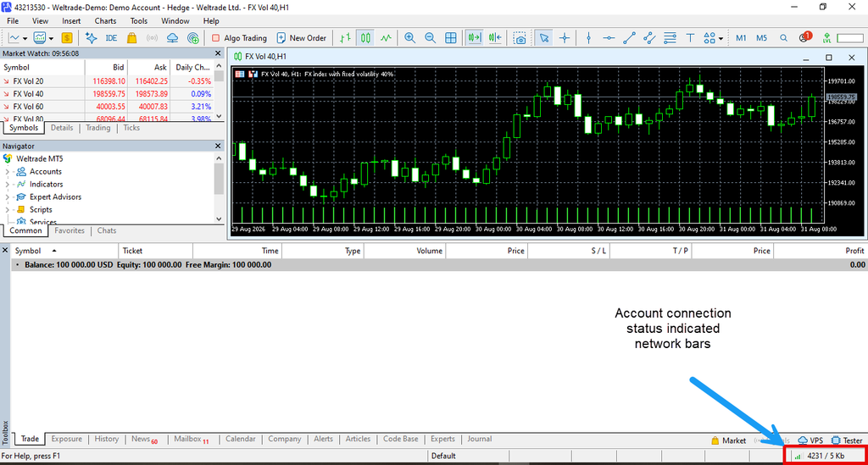Click the green LVL level icon
Viewport: 868px width, 465px height.
[x=826, y=38]
